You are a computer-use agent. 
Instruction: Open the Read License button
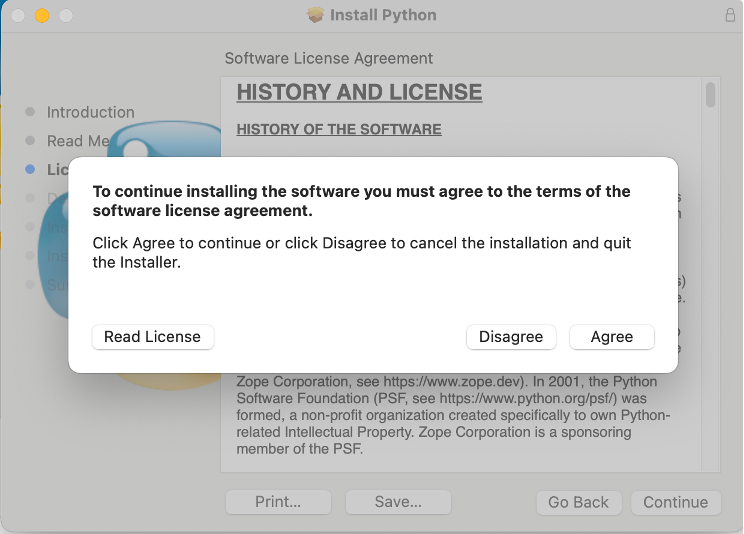coord(153,337)
